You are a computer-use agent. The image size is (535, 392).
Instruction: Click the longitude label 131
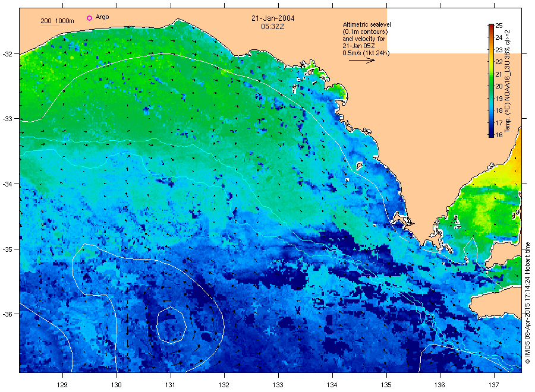[170, 385]
